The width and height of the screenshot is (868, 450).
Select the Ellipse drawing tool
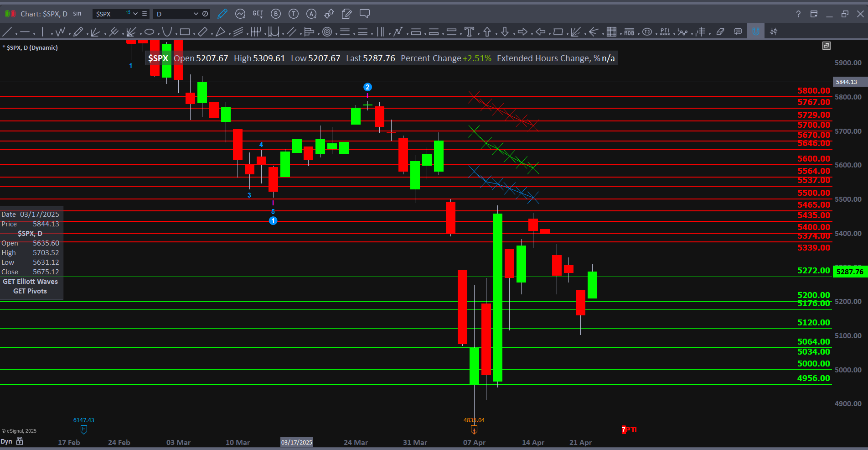coord(149,32)
